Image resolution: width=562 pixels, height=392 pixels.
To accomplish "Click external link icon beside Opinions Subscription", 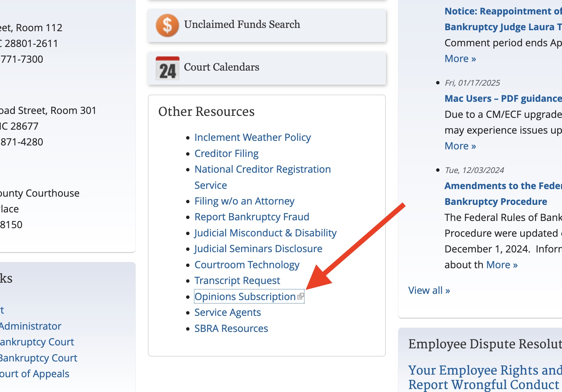I will coord(300,296).
